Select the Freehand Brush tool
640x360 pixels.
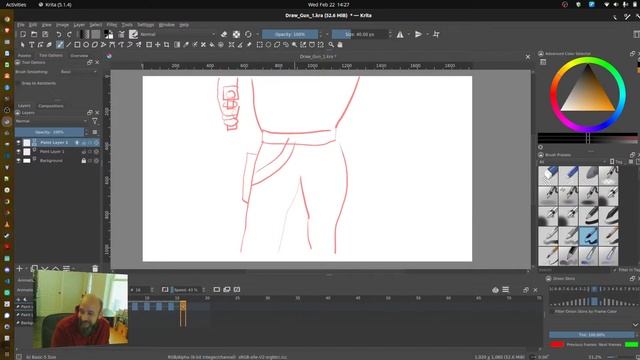tap(60, 44)
